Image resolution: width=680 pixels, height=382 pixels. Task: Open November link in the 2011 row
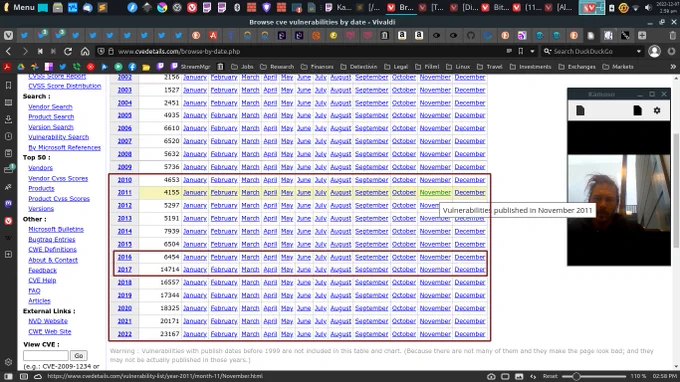[x=435, y=193]
